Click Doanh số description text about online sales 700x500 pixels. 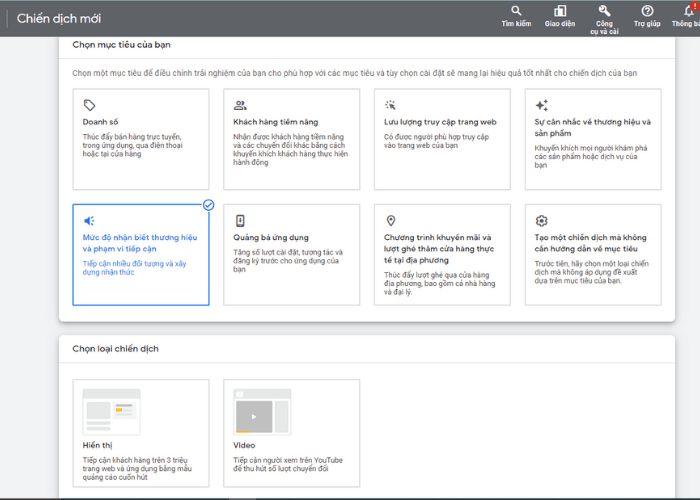133,145
